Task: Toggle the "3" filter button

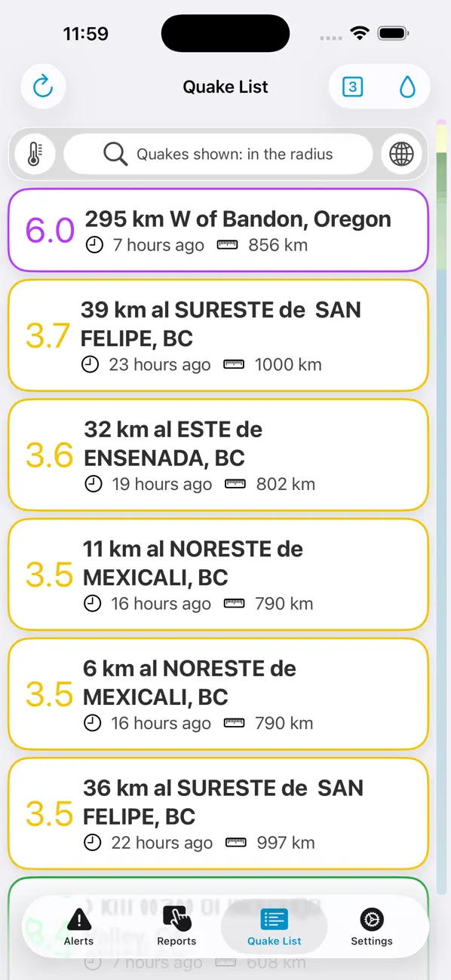Action: click(351, 86)
